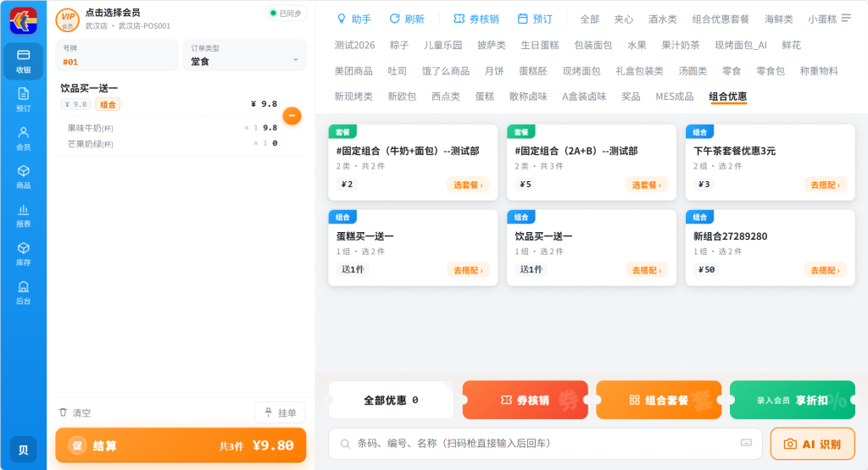Open the 会员 member sidebar icon
The width and height of the screenshot is (868, 470).
pos(23,138)
